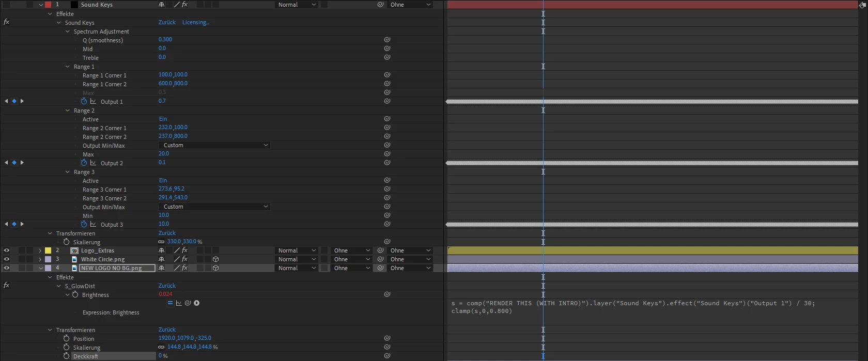The image size is (868, 361).
Task: Select the 'Expression: Brightness' row label
Action: pos(111,312)
